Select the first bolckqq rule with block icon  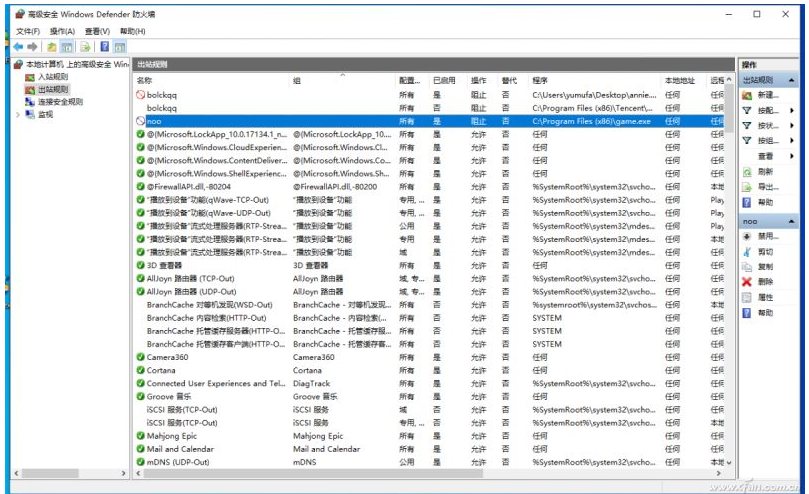tap(429, 95)
